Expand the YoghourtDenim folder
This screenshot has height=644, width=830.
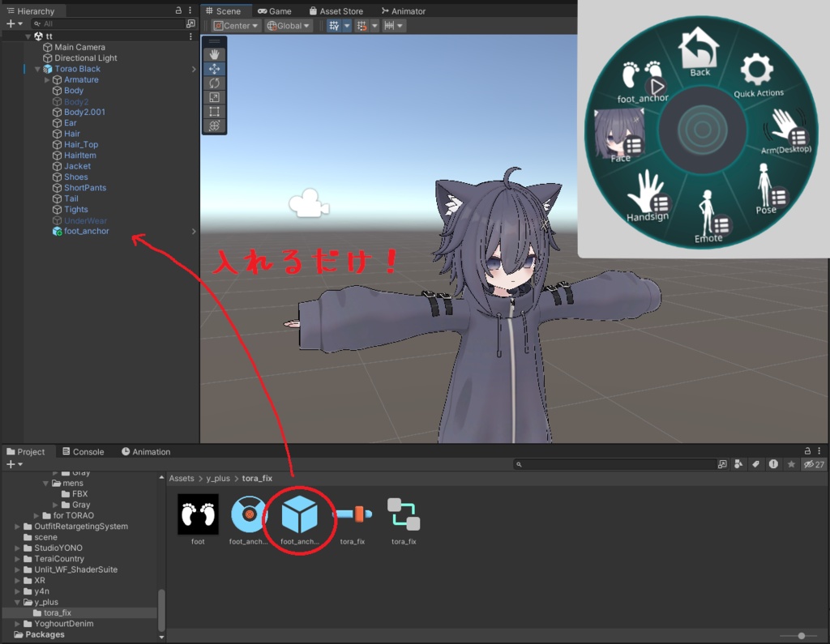point(18,624)
